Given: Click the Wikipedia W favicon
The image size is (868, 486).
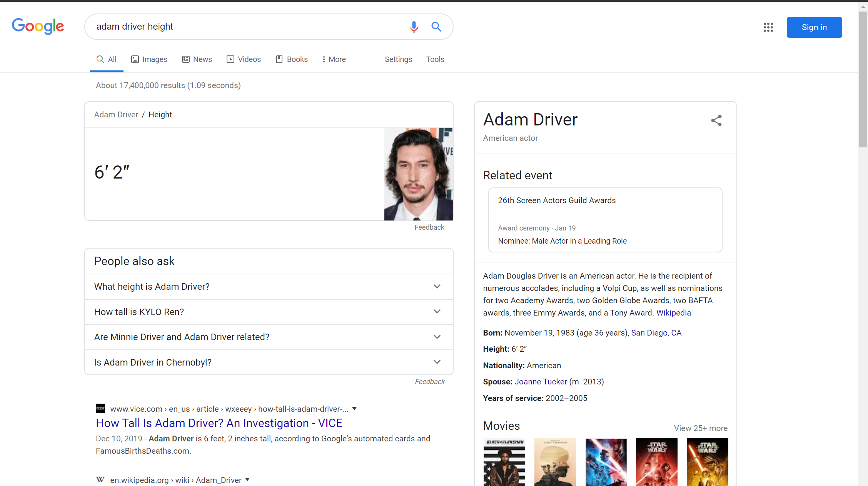Looking at the screenshot, I should click(100, 479).
